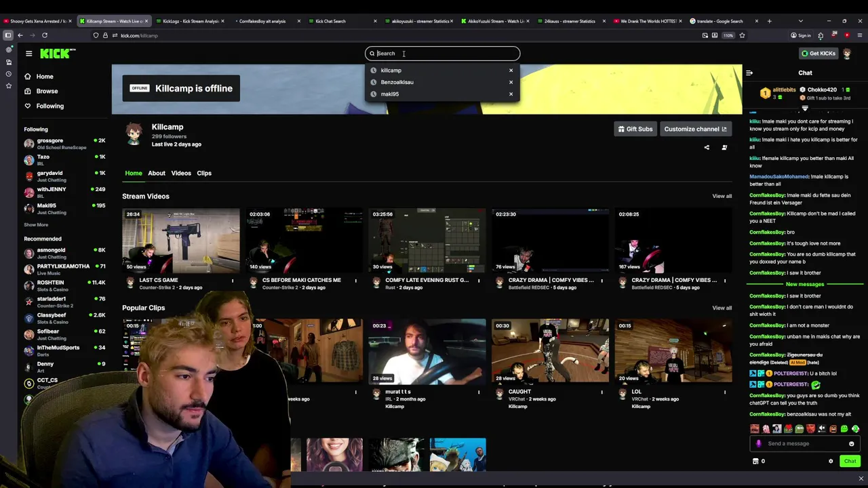The height and width of the screenshot is (488, 868).
Task: View all Stream Videos
Action: point(722,197)
